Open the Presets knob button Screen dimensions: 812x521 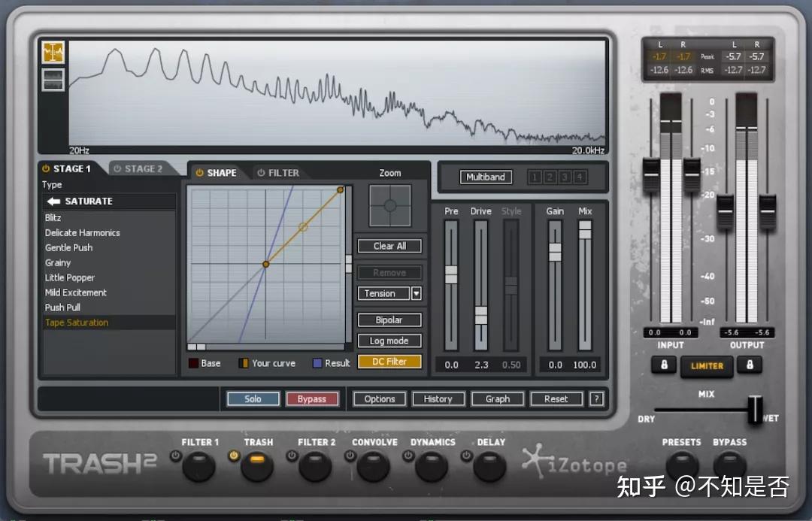682,466
